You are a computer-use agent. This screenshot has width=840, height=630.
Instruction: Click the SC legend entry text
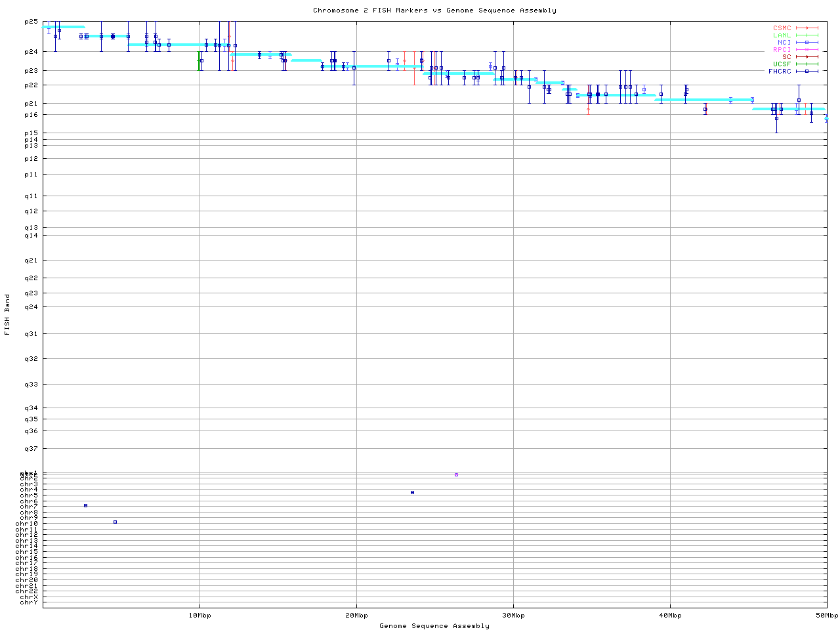click(786, 56)
